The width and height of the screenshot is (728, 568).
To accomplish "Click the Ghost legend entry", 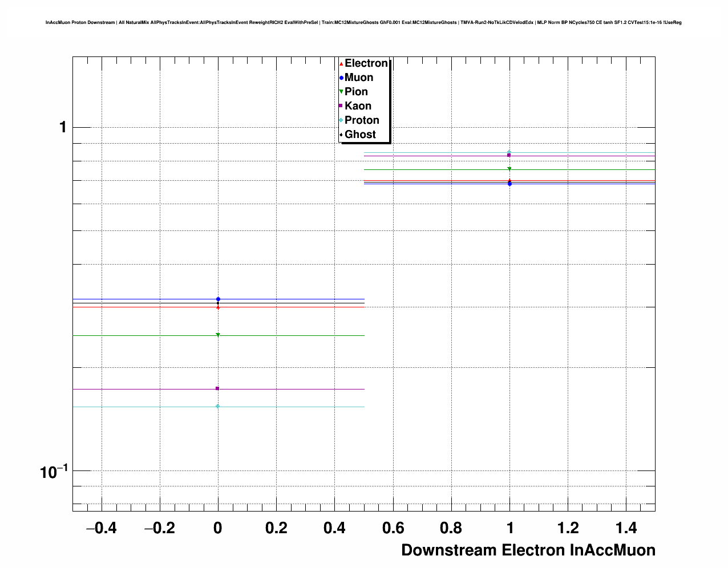I will (x=358, y=135).
